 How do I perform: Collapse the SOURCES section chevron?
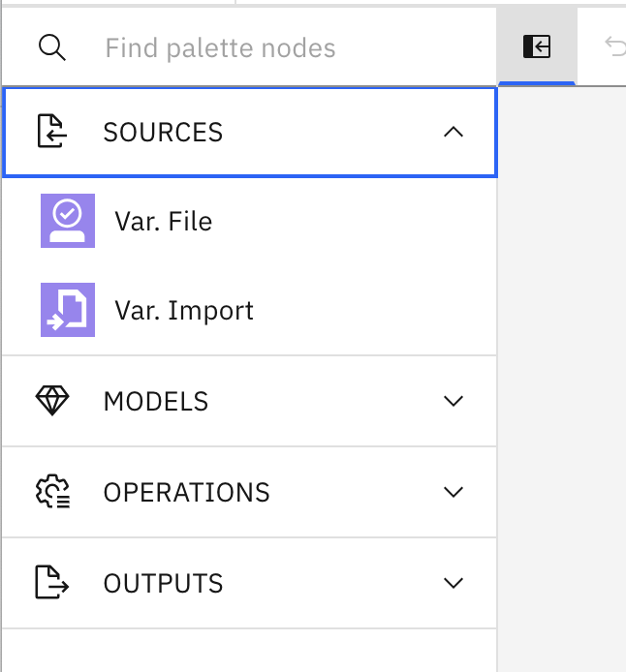pos(454,132)
